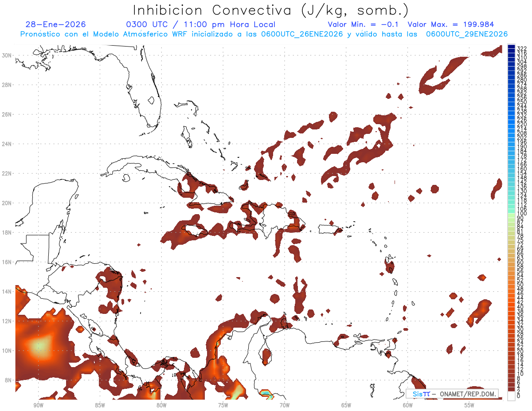Image resolution: width=532 pixels, height=411 pixels.
Task: Click the '0600UTC_26ENE2026' initialization time
Action: [x=302, y=34]
